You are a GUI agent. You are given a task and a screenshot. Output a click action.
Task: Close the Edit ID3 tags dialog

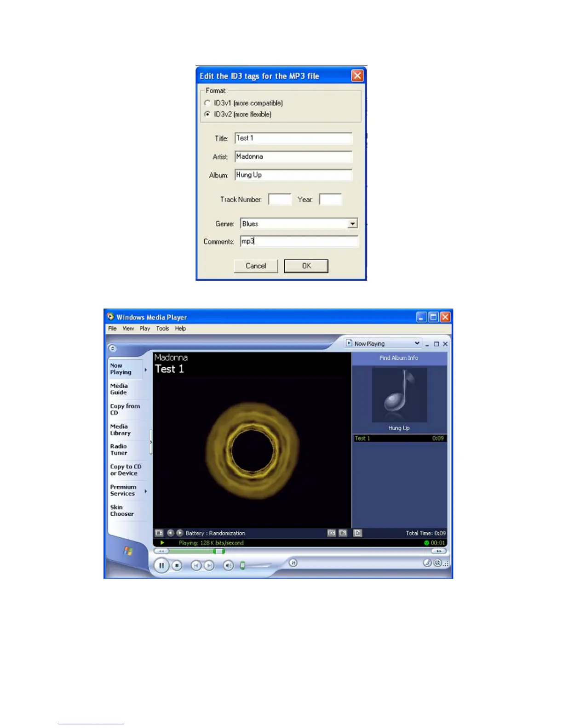(357, 76)
